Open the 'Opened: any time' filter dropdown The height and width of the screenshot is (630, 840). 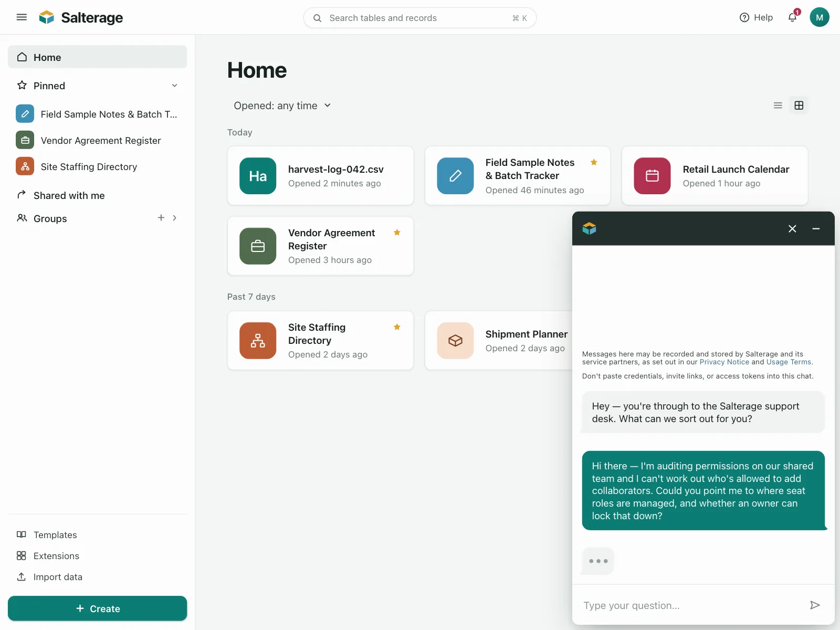coord(282,106)
